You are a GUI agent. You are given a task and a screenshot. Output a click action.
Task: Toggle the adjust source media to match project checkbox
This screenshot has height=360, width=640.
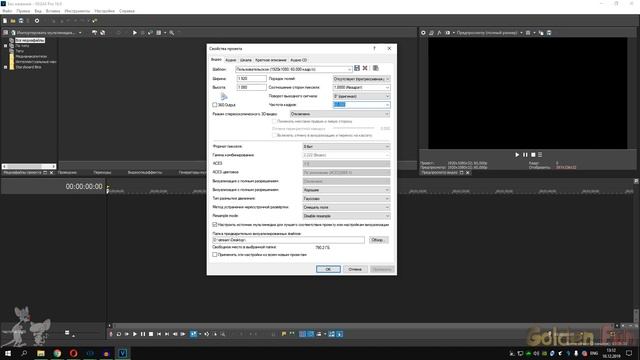(215, 224)
